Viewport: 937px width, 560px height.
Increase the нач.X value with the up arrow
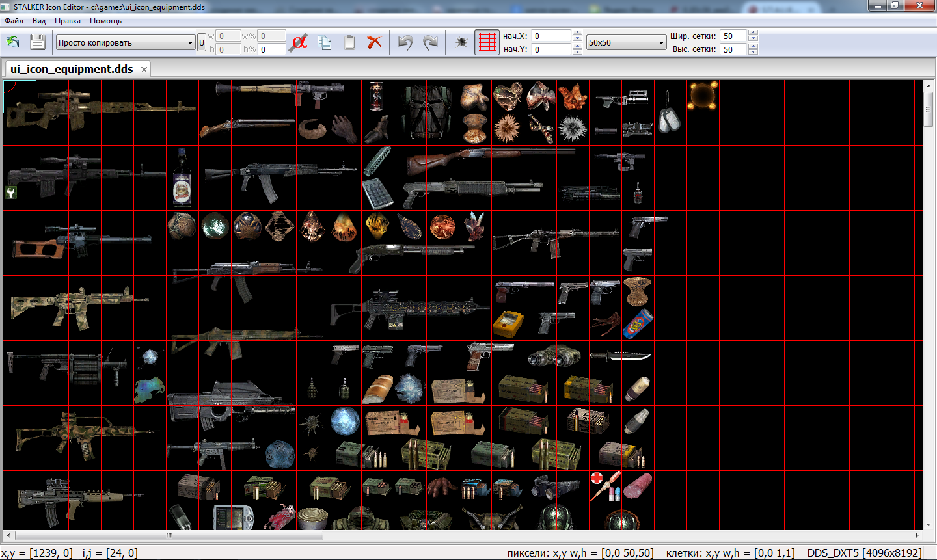point(577,33)
